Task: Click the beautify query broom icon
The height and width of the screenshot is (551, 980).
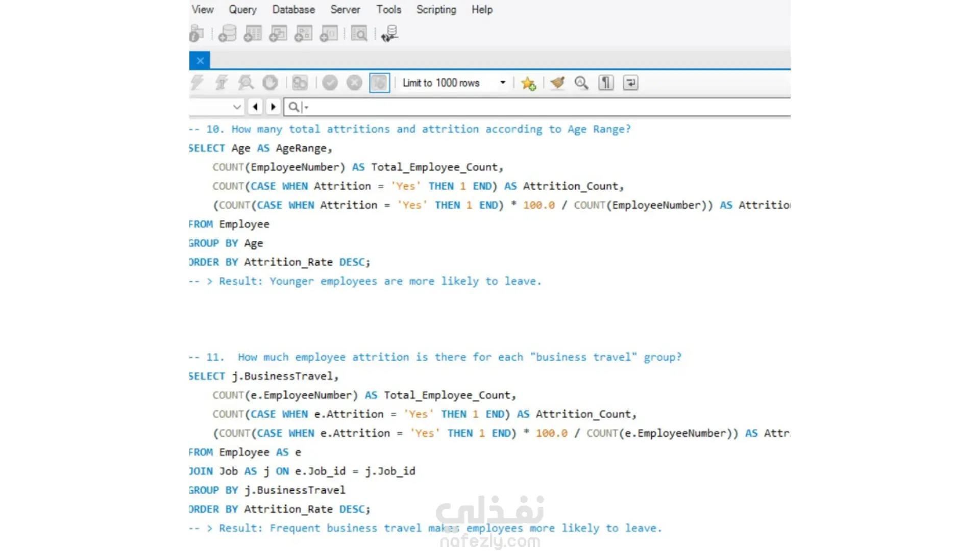Action: 557,83
